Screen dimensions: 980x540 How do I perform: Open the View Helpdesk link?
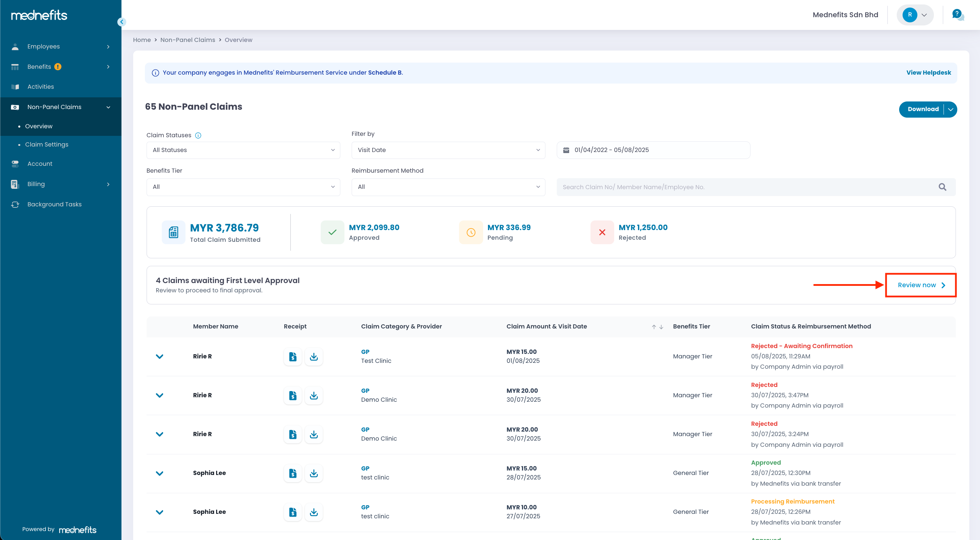tap(928, 73)
